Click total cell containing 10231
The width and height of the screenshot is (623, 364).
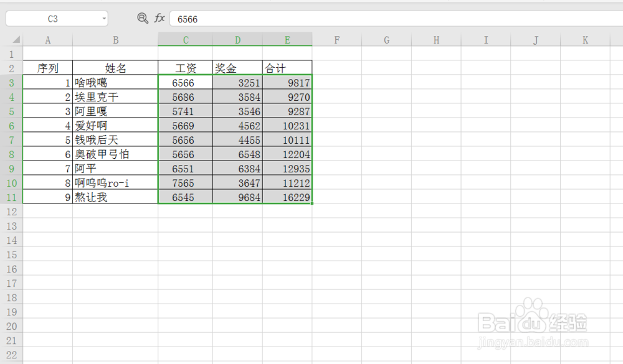click(x=287, y=126)
